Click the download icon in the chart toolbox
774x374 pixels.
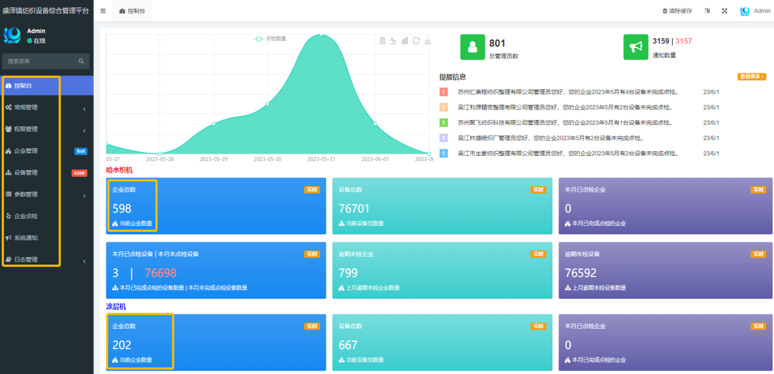click(427, 41)
